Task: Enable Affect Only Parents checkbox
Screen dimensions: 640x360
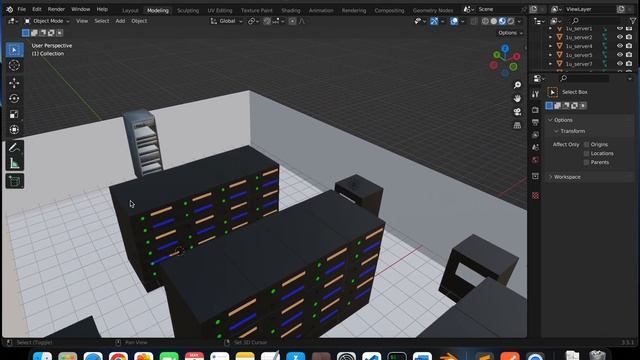Action: click(x=587, y=162)
